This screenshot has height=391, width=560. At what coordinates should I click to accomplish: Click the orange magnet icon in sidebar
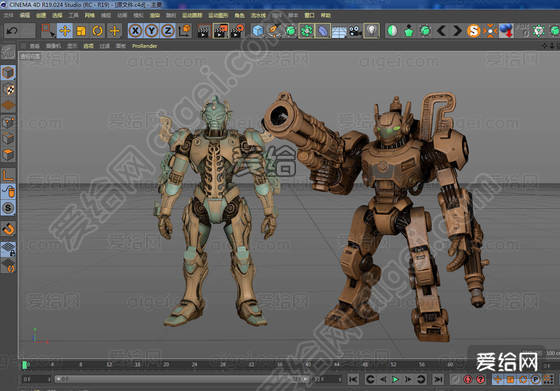click(x=8, y=229)
